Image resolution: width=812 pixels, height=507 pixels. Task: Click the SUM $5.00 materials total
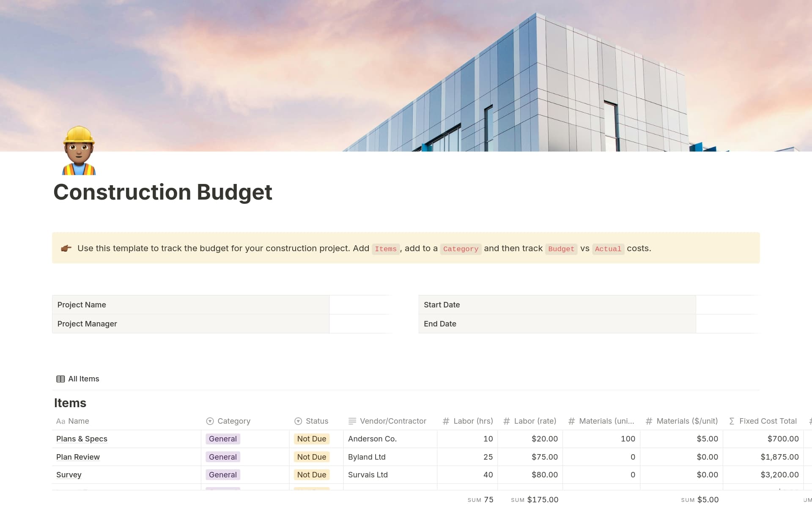[x=700, y=500]
